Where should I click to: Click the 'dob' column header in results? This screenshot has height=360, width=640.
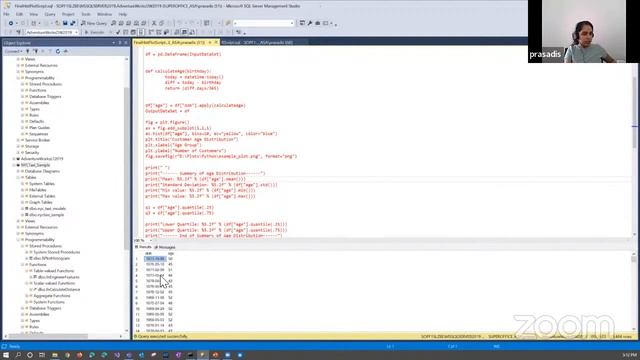pyautogui.click(x=148, y=253)
